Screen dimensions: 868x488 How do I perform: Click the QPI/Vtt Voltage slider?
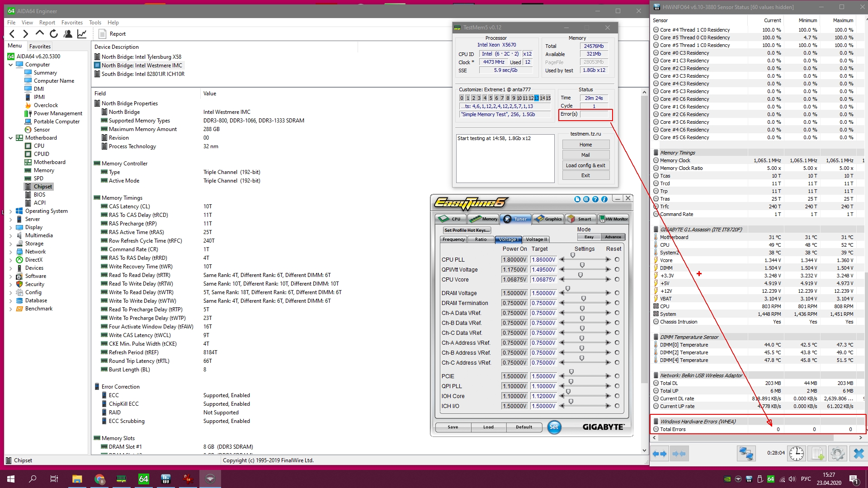(x=582, y=265)
